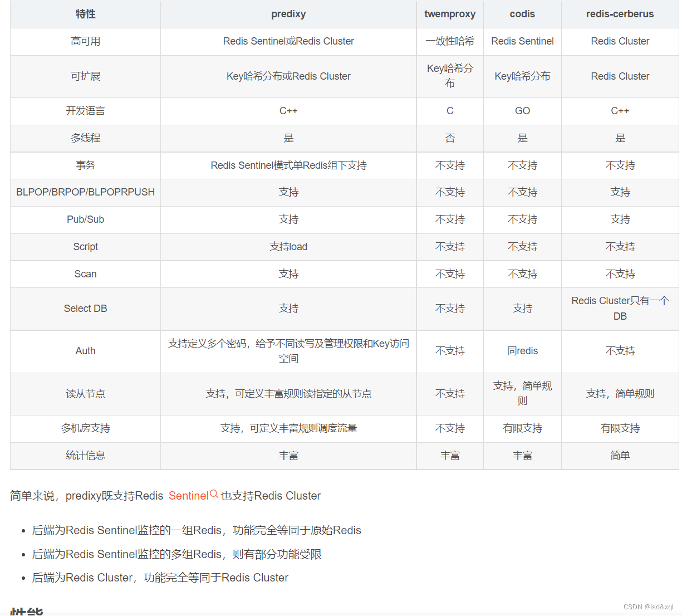Click the codis Select DB cell '支持'
The image size is (682, 616).
[x=522, y=309]
